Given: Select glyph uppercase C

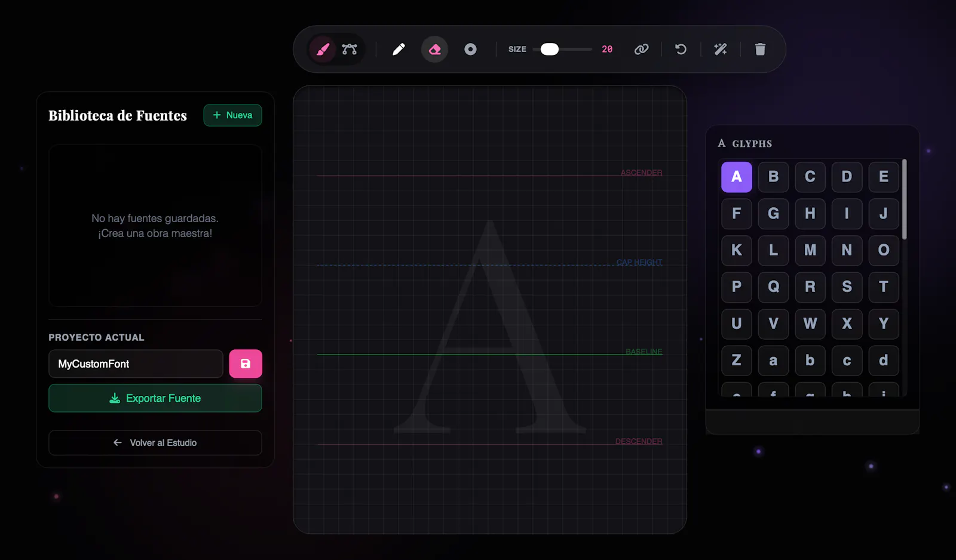Looking at the screenshot, I should point(810,177).
